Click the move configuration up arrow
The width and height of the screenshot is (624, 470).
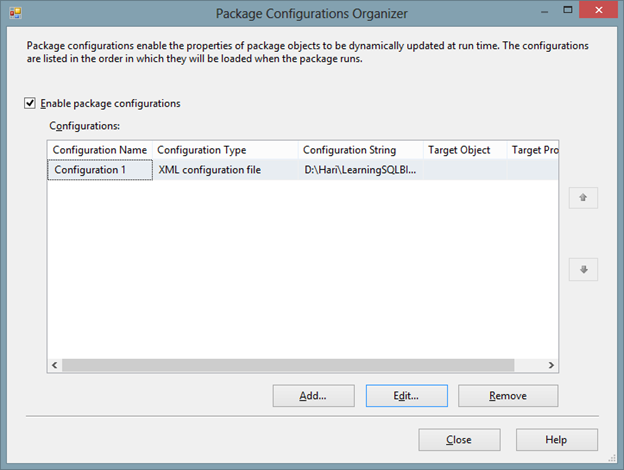point(583,198)
